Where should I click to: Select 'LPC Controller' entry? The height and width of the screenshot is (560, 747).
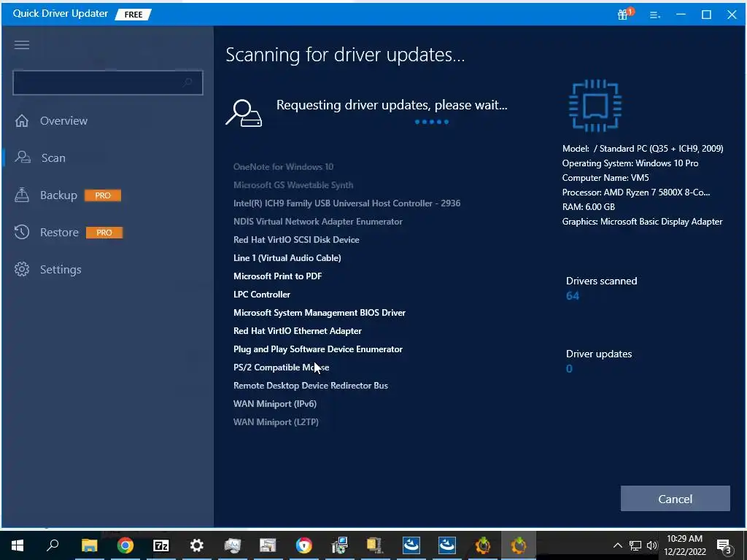(262, 295)
